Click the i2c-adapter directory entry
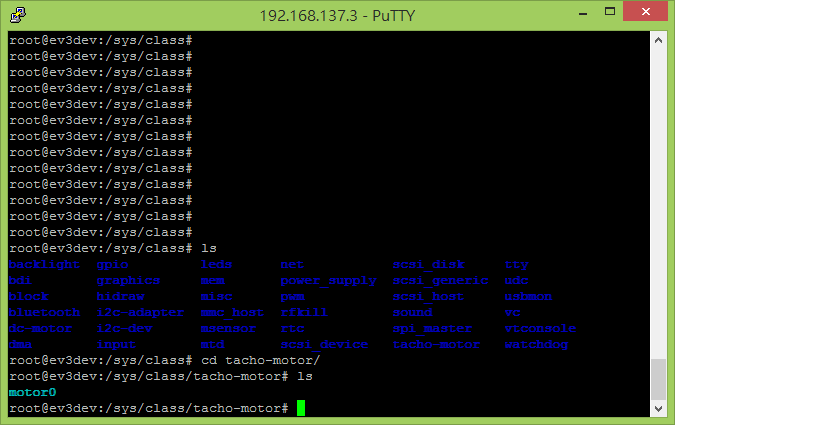Viewport: 816px width, 440px height. pyautogui.click(x=140, y=312)
